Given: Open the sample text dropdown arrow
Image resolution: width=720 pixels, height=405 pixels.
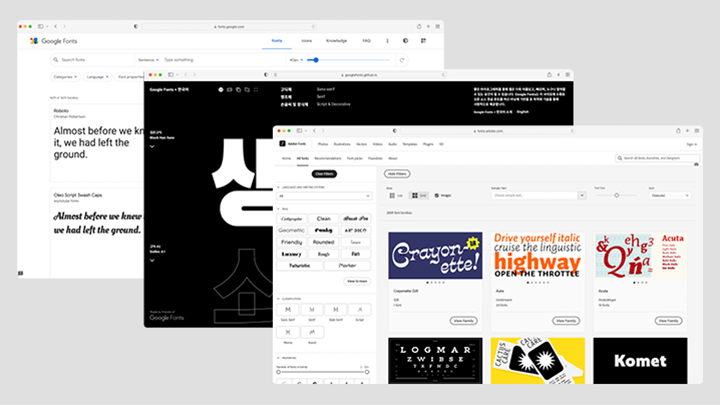Looking at the screenshot, I should (582, 196).
